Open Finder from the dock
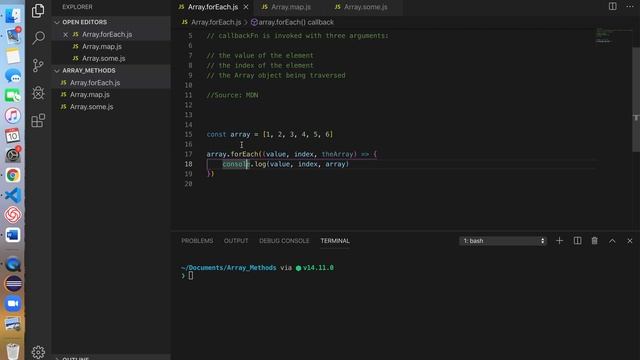640x360 pixels. tap(13, 16)
